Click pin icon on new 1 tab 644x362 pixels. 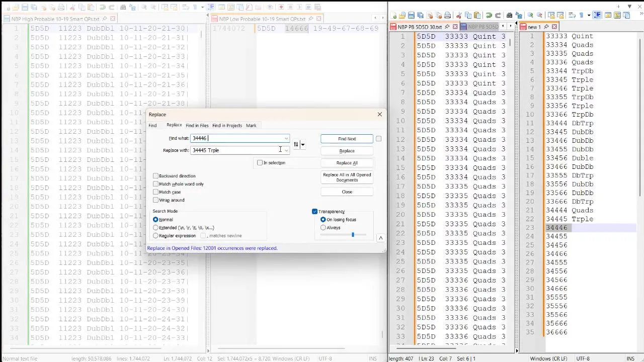pyautogui.click(x=546, y=27)
